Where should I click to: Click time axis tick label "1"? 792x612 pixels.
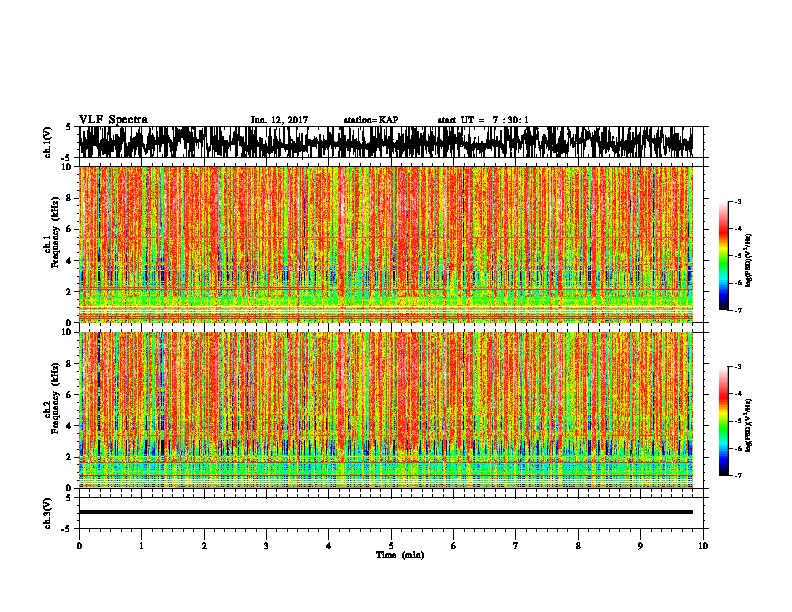[141, 546]
